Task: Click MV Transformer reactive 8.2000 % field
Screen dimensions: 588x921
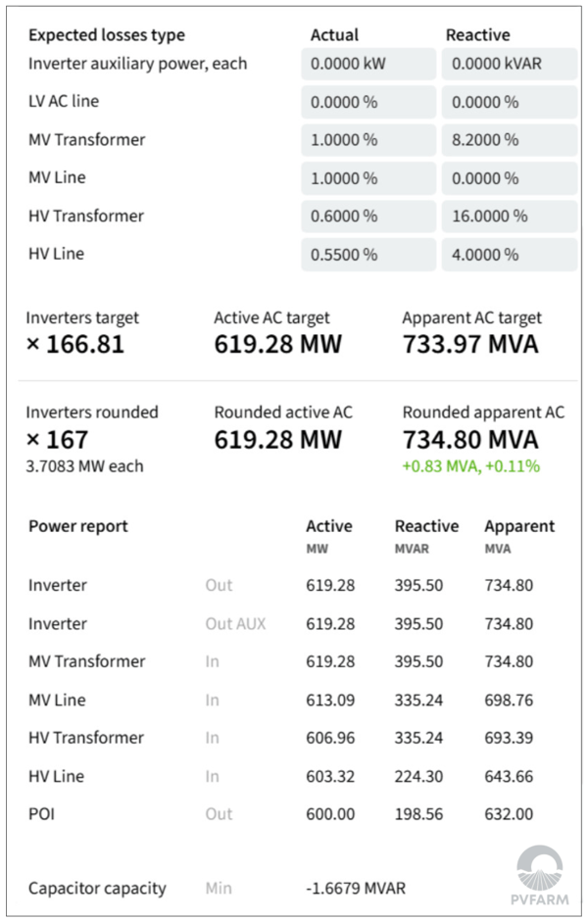Action: (x=510, y=140)
